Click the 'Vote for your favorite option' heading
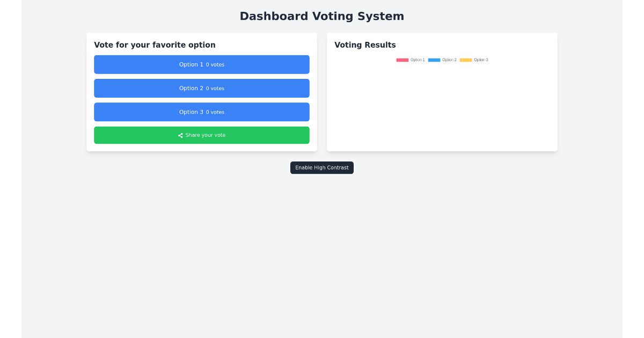The image size is (644, 338). coord(155,45)
